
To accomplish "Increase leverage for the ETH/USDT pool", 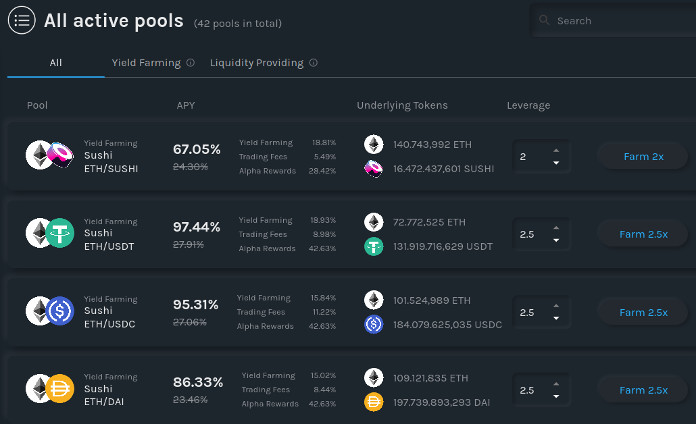I will pyautogui.click(x=556, y=228).
